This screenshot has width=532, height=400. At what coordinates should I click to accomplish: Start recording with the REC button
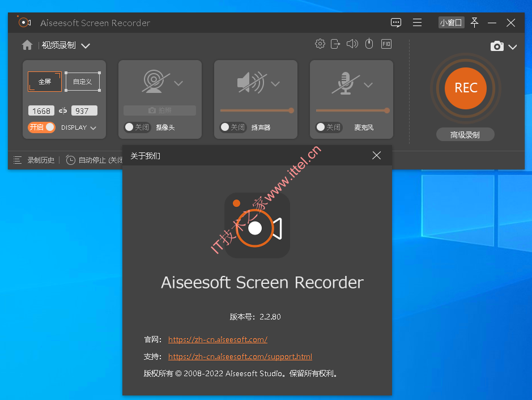466,88
